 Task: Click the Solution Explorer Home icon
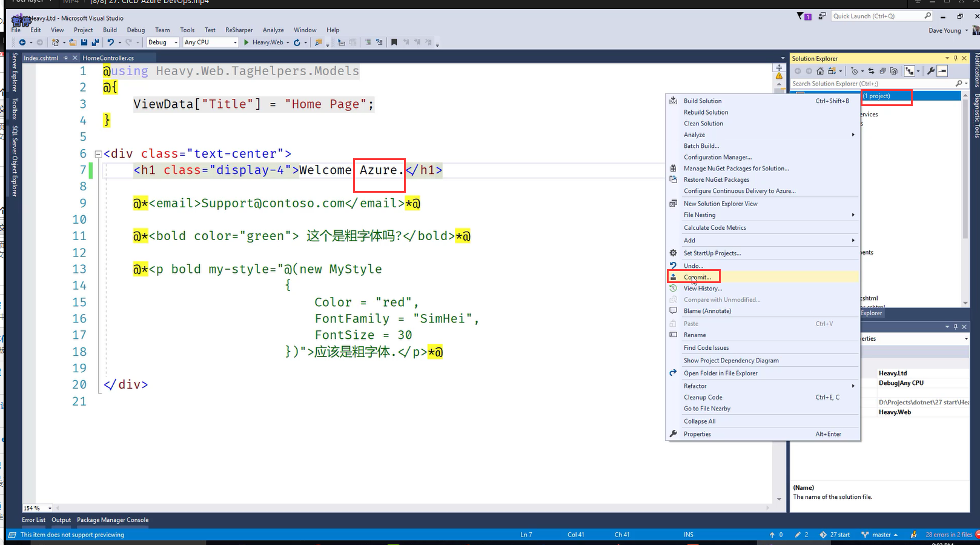pos(820,71)
